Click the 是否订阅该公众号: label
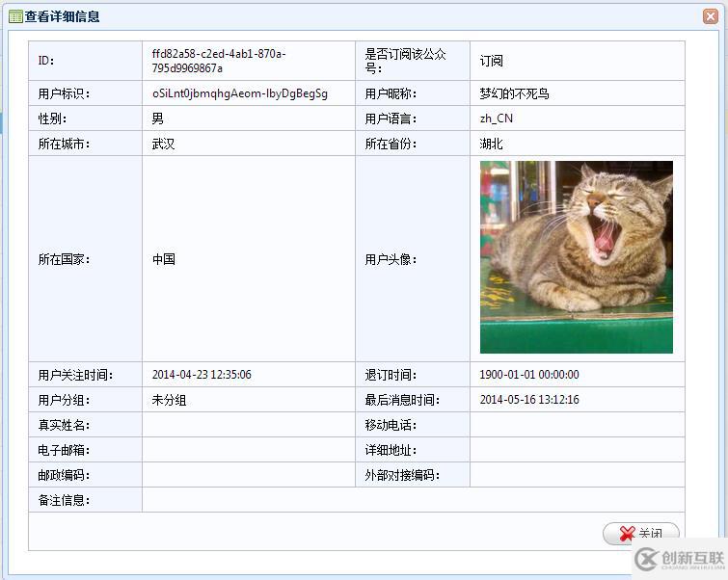The width and height of the screenshot is (728, 580). point(405,61)
